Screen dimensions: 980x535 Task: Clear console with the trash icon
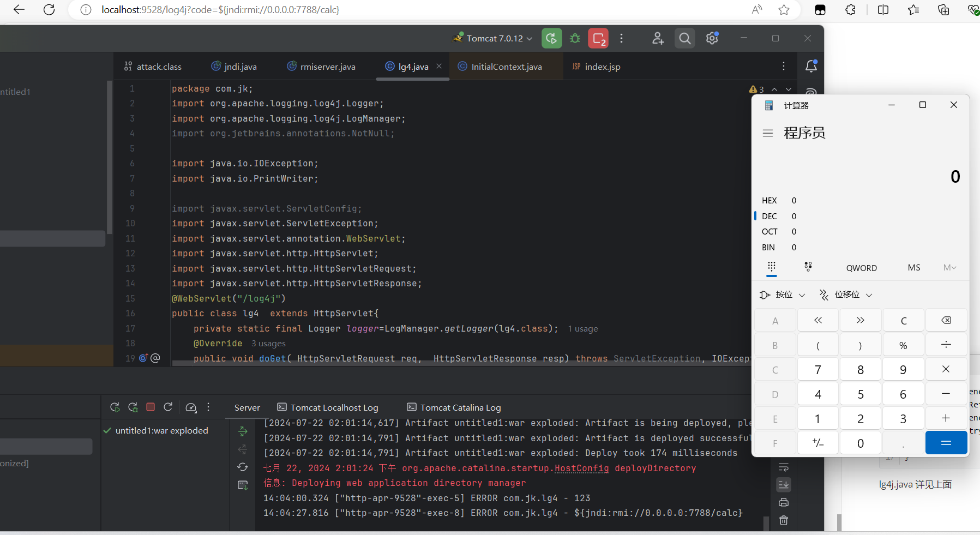(x=784, y=520)
